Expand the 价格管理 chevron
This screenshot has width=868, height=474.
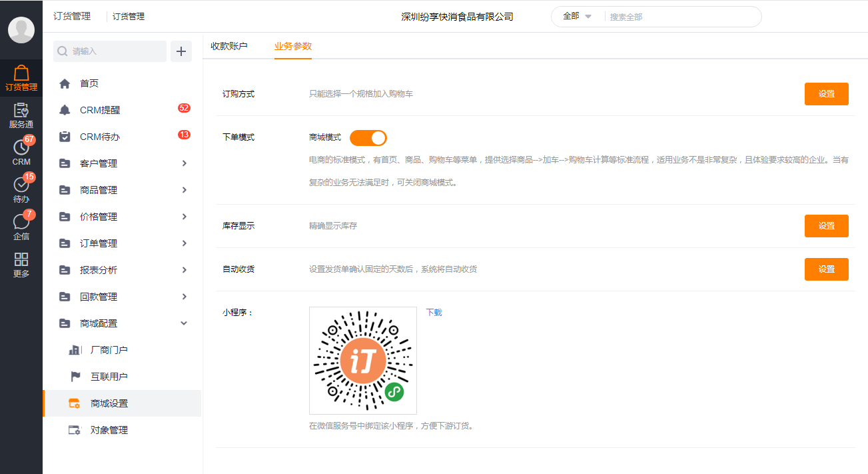tap(185, 217)
